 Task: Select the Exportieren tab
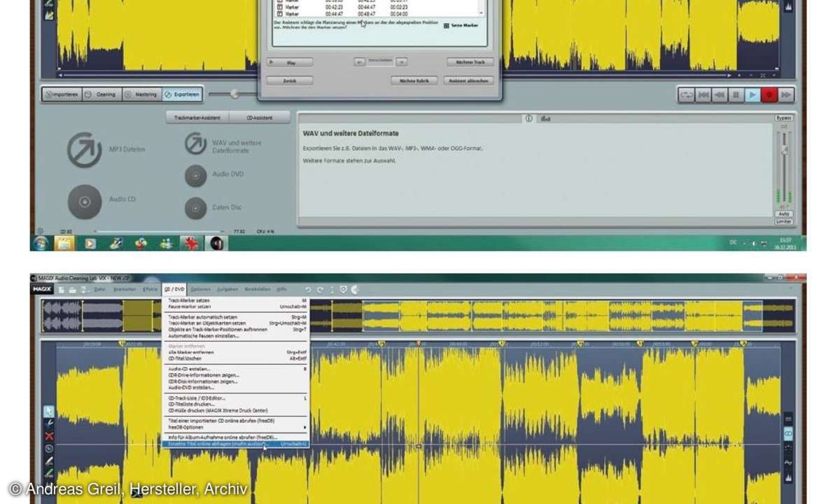182,94
